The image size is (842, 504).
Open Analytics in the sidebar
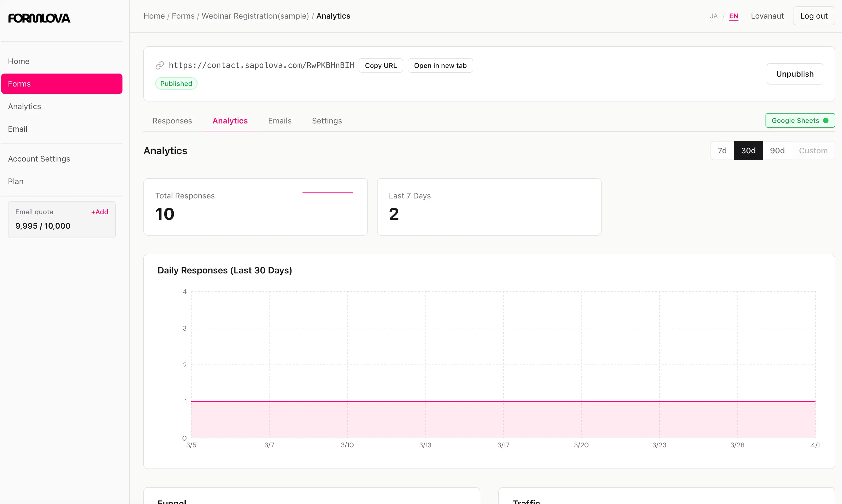coord(25,106)
